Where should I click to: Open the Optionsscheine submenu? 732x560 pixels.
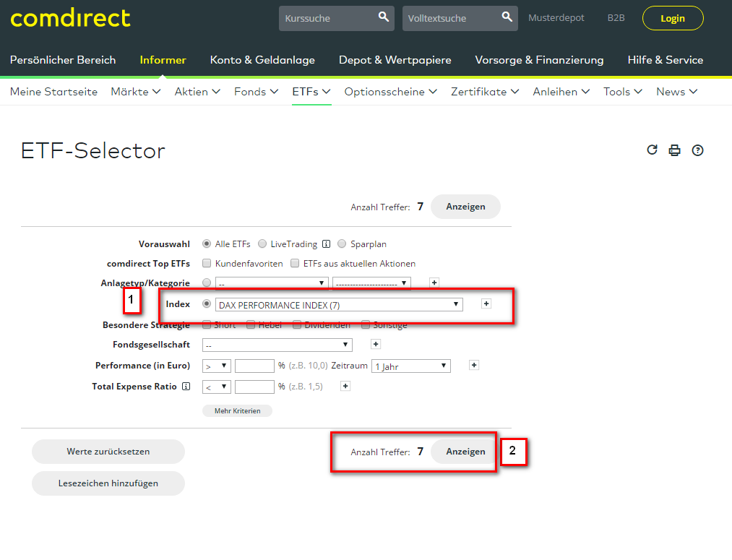pos(390,92)
